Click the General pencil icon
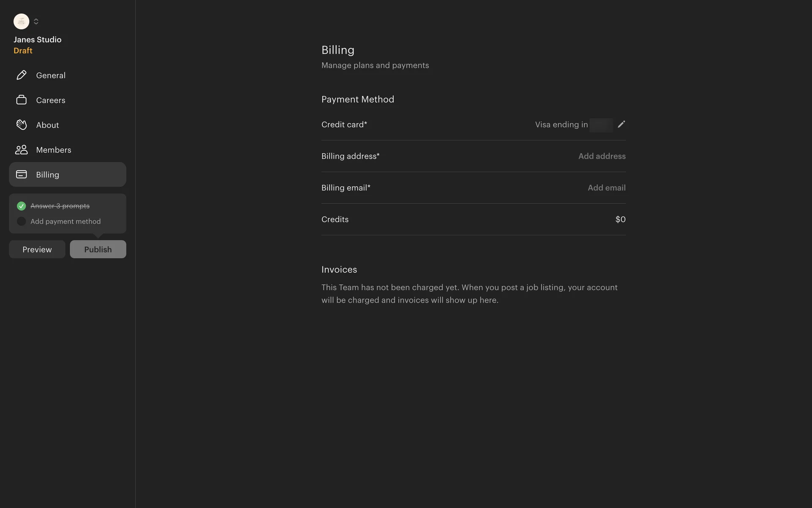812x508 pixels. click(21, 75)
